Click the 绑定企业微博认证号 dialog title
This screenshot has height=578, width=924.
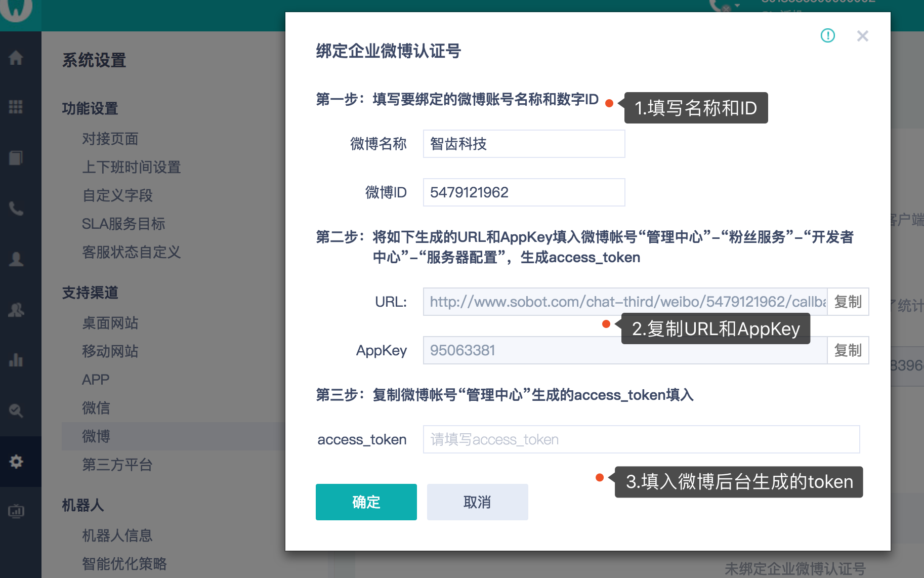click(388, 51)
